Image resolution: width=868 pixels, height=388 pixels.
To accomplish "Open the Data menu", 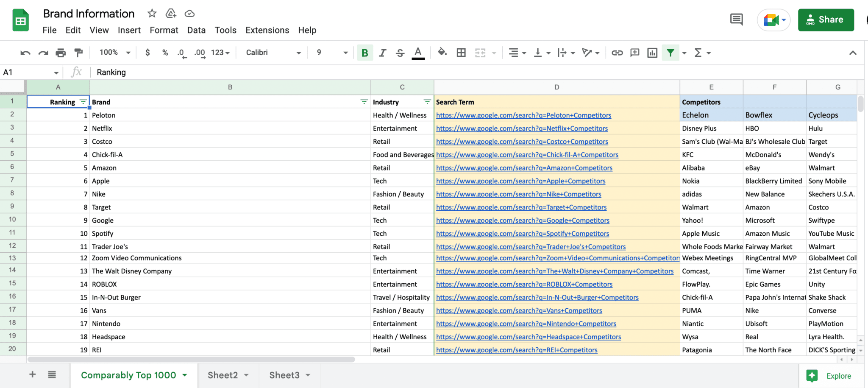I will pos(196,30).
